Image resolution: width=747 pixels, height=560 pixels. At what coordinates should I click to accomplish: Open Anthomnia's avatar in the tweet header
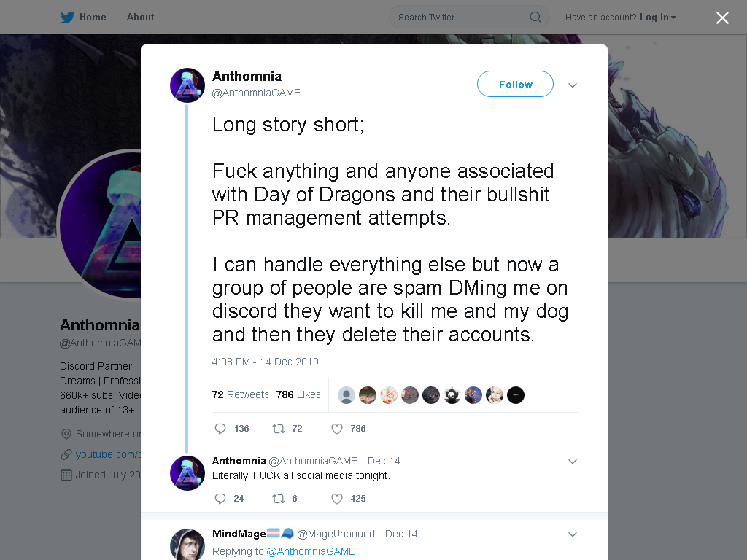coord(187,85)
